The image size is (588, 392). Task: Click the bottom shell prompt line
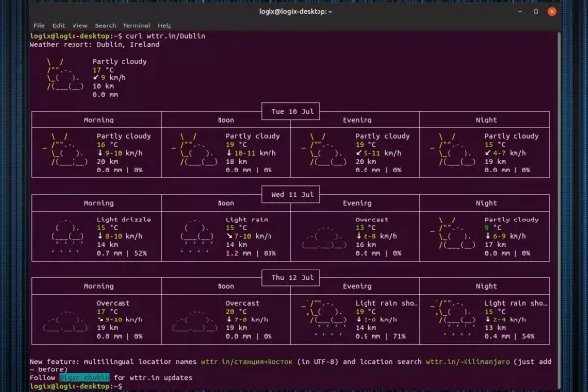(75, 386)
